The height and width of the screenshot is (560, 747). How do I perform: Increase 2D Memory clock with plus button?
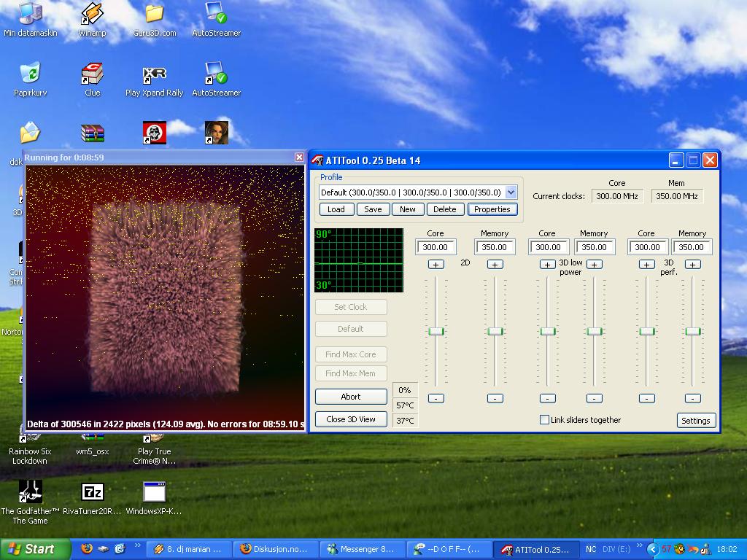click(x=495, y=264)
